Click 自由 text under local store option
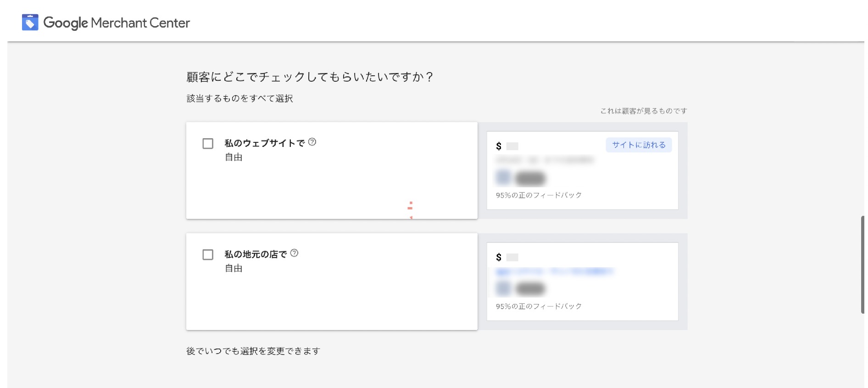This screenshot has width=868, height=388. pyautogui.click(x=234, y=269)
